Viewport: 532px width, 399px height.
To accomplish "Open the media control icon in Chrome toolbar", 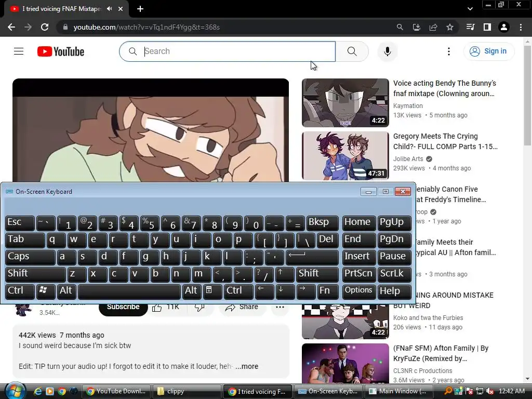I will click(x=470, y=27).
